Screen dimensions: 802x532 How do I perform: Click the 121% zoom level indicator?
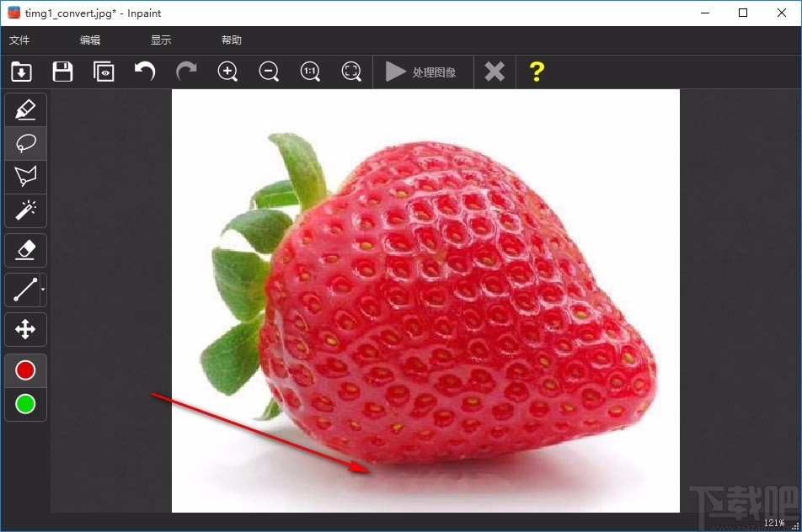click(x=774, y=523)
